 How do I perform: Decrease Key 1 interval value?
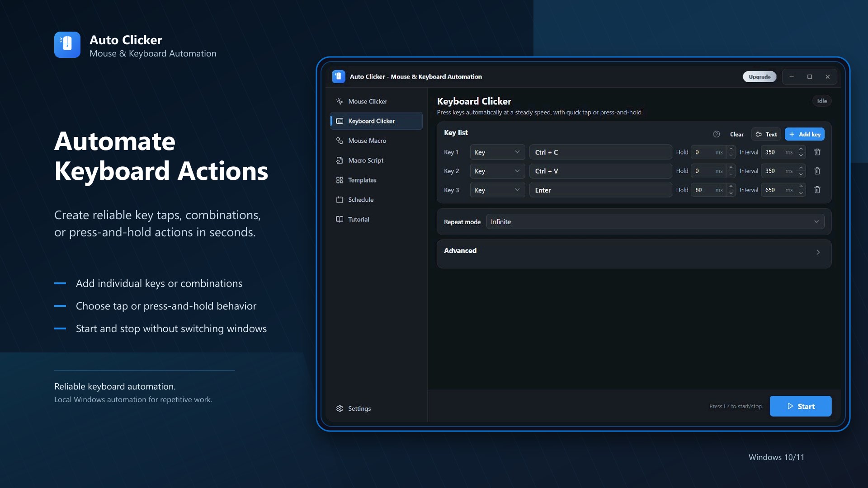pyautogui.click(x=801, y=156)
